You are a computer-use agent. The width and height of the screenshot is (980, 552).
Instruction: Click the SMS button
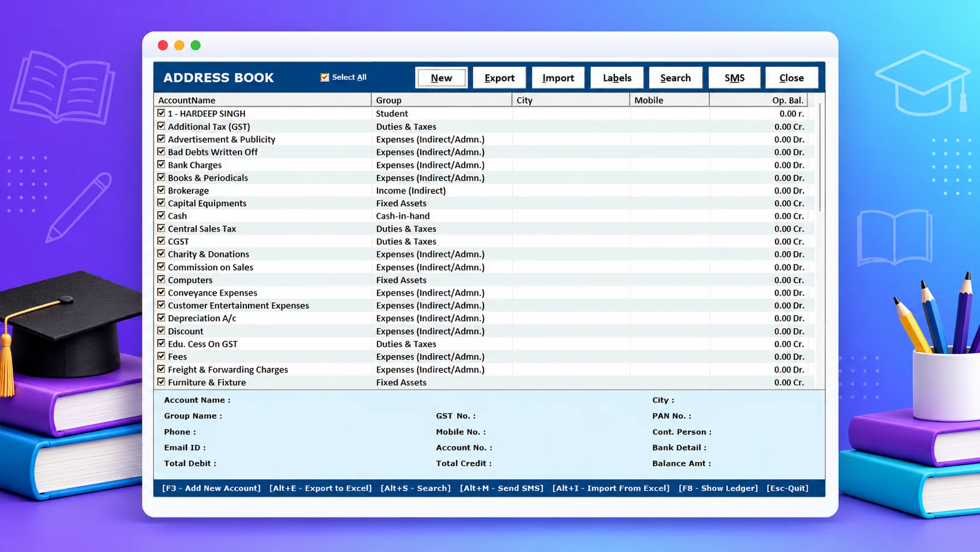pos(734,77)
